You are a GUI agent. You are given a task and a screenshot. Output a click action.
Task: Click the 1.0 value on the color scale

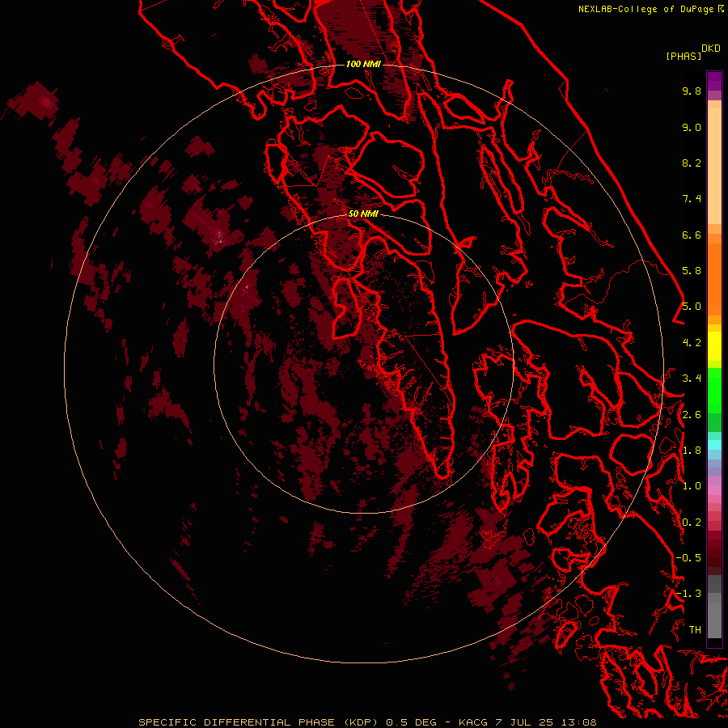692,486
